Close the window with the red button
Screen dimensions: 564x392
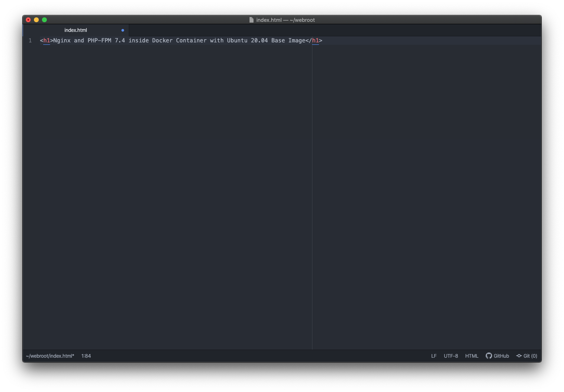[28, 20]
